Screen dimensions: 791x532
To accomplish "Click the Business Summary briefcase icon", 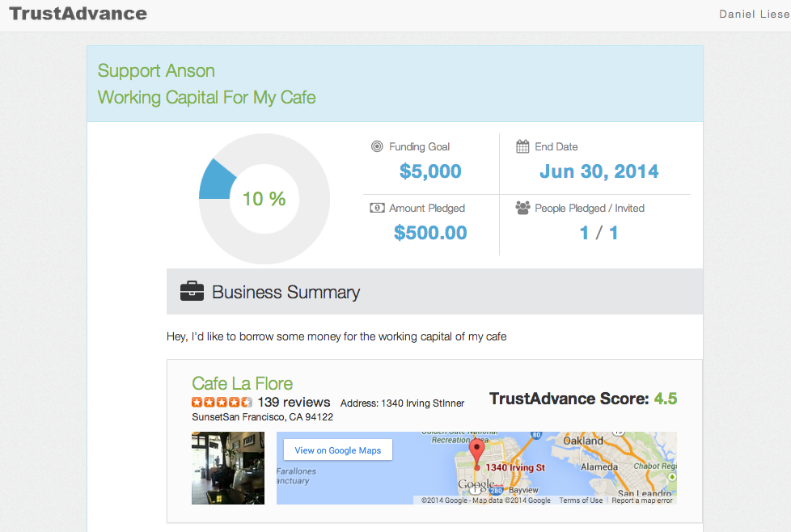I will pyautogui.click(x=192, y=292).
